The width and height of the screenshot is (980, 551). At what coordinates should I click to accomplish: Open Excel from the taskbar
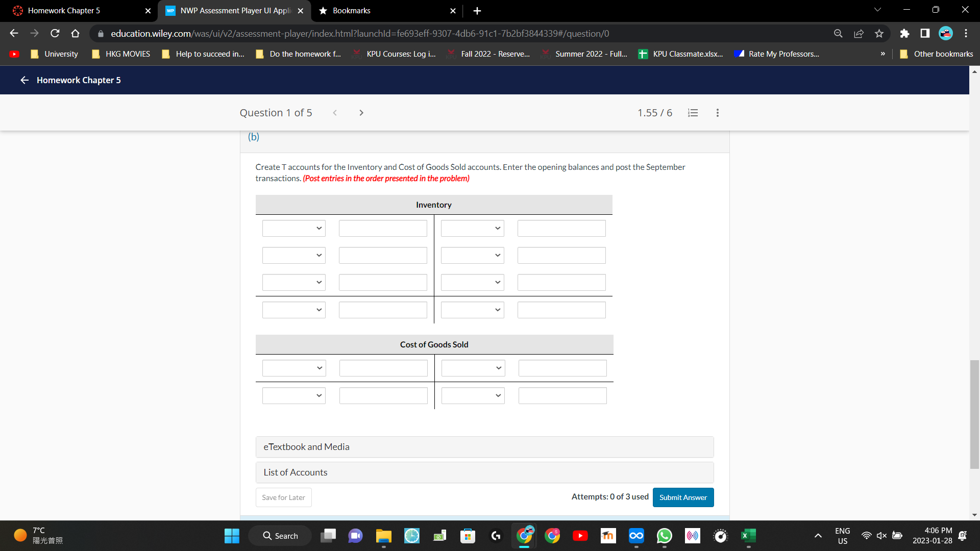(x=748, y=536)
